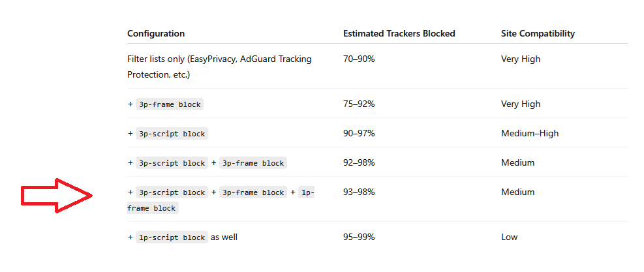Click the 95–99% value
644x272 pixels.
tap(359, 237)
